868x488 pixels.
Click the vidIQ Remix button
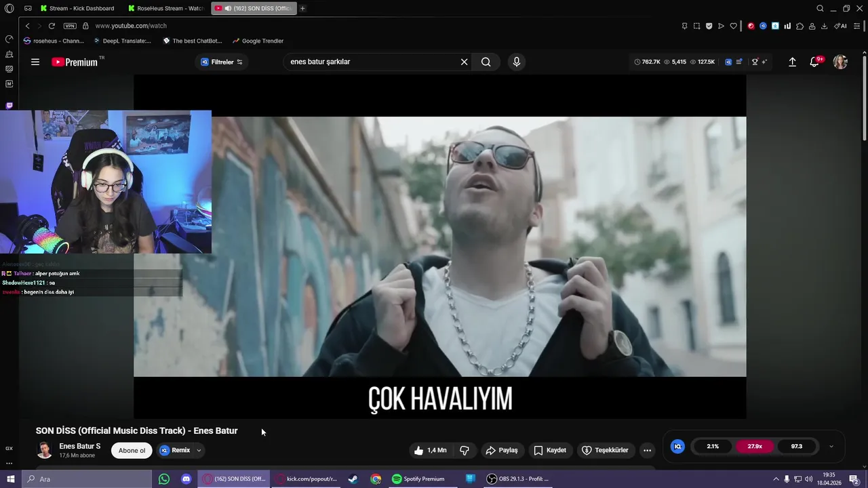point(175,450)
